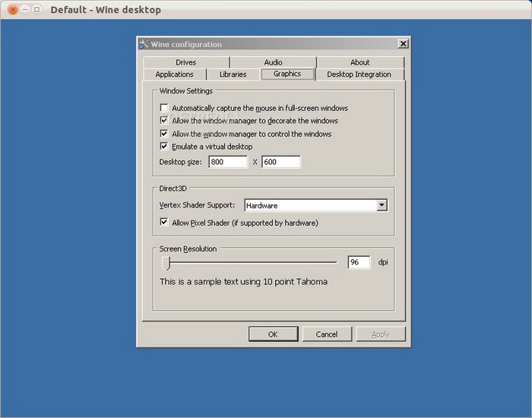
Task: Open the Libraries tab
Action: coord(233,74)
